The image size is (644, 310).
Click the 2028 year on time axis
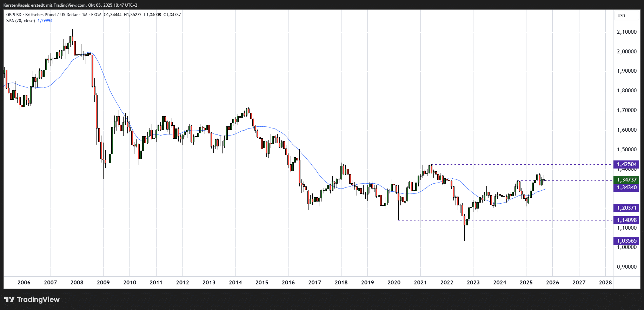point(605,283)
